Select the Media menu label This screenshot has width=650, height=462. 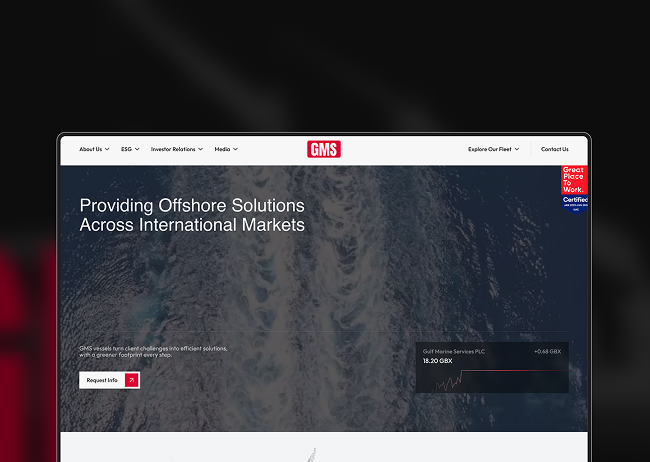click(x=222, y=149)
